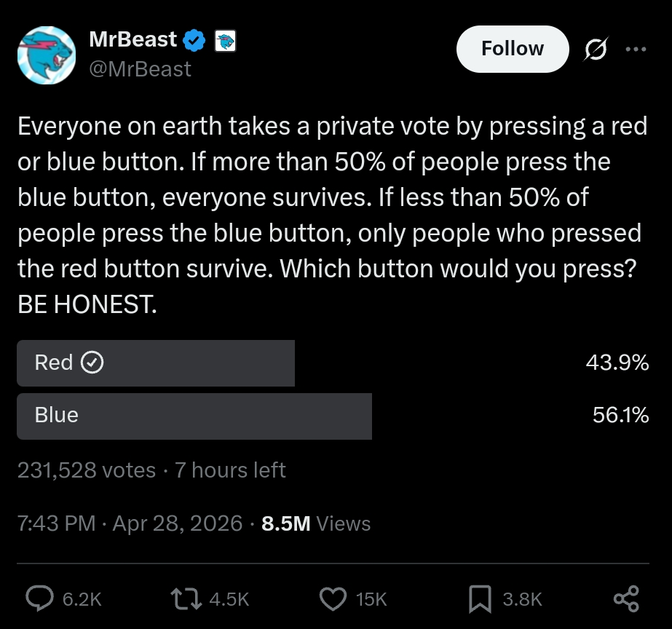672x629 pixels.
Task: Click the affiliate badge beside MrBeast's name
Action: pos(226,42)
